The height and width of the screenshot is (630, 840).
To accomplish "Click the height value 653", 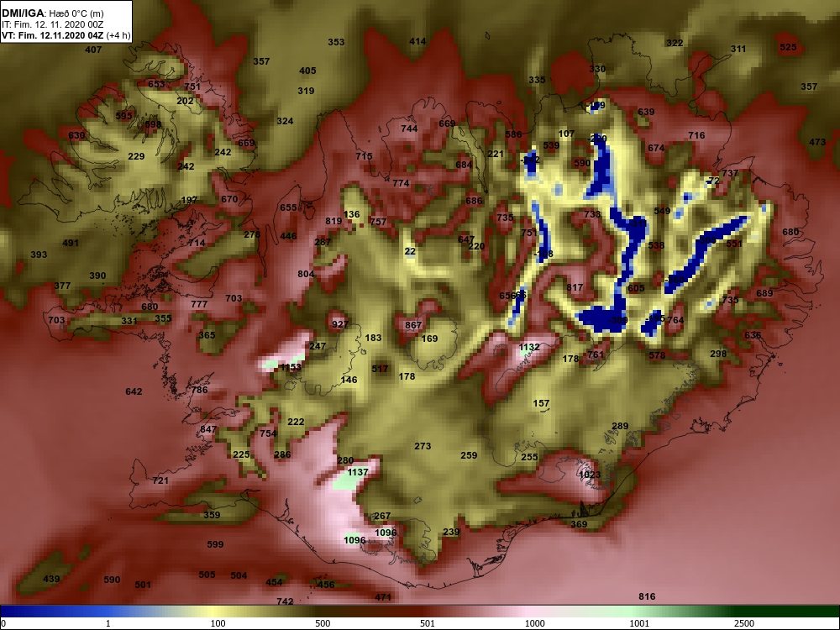I will tap(156, 84).
